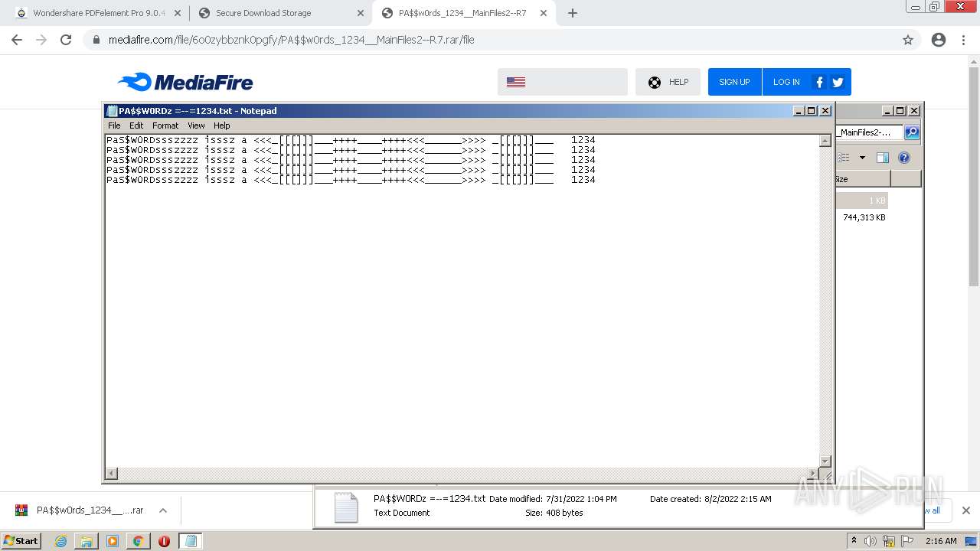
Task: Expand the Explorer view options dropdown arrow
Action: (862, 158)
